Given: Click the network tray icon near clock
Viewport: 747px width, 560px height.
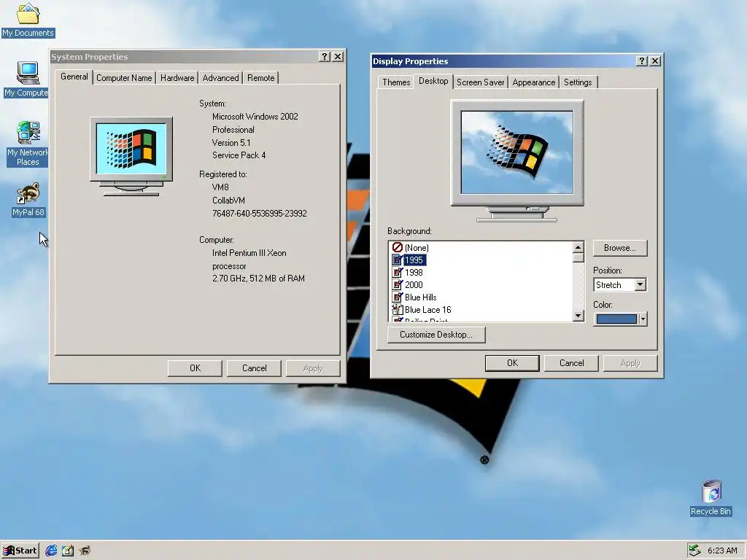Looking at the screenshot, I should [x=695, y=551].
